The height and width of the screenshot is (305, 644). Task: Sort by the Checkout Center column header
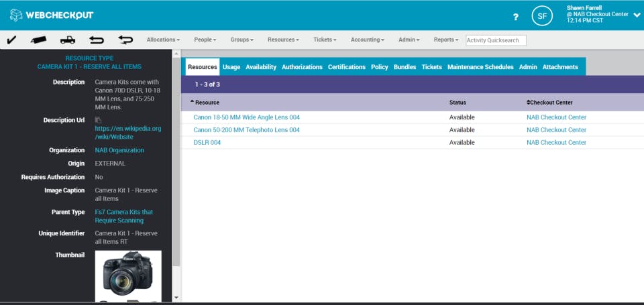click(x=549, y=102)
